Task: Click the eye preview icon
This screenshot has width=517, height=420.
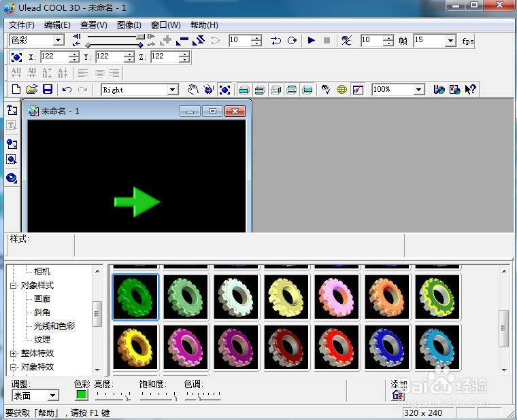Action: point(326,90)
